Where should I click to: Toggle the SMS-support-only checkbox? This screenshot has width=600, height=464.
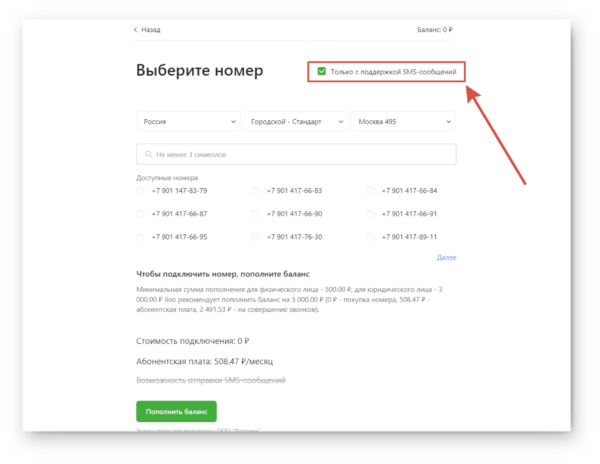tap(321, 71)
